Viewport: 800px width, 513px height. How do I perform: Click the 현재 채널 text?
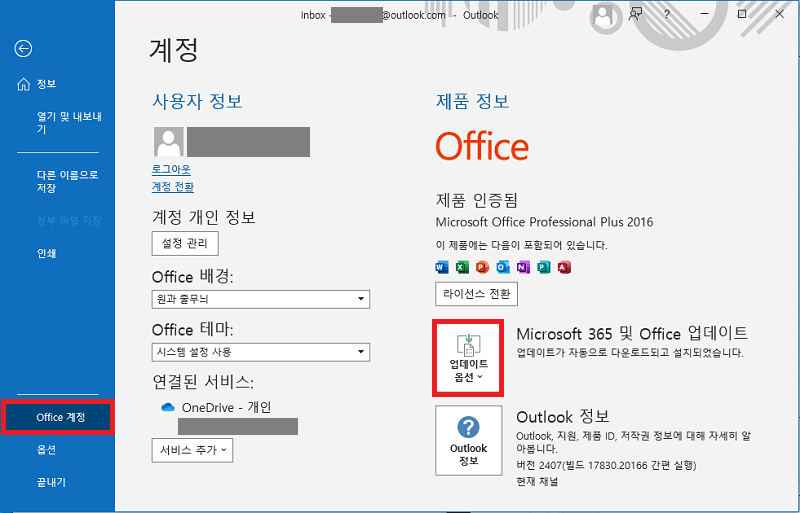click(537, 481)
